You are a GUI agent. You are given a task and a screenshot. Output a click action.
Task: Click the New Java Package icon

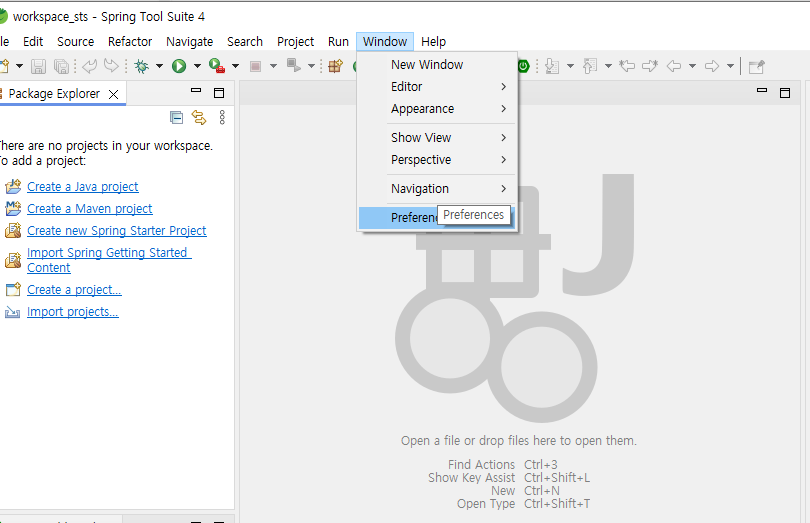[x=335, y=66]
